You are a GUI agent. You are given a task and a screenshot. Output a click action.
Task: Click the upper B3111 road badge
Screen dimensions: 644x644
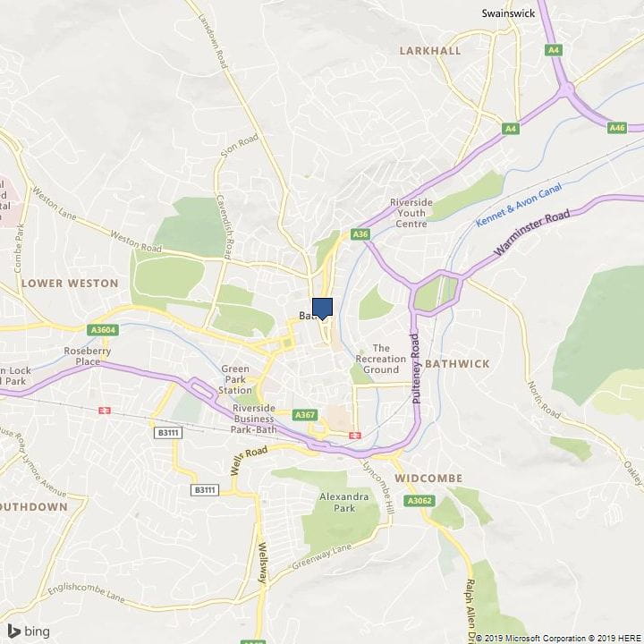(x=168, y=433)
